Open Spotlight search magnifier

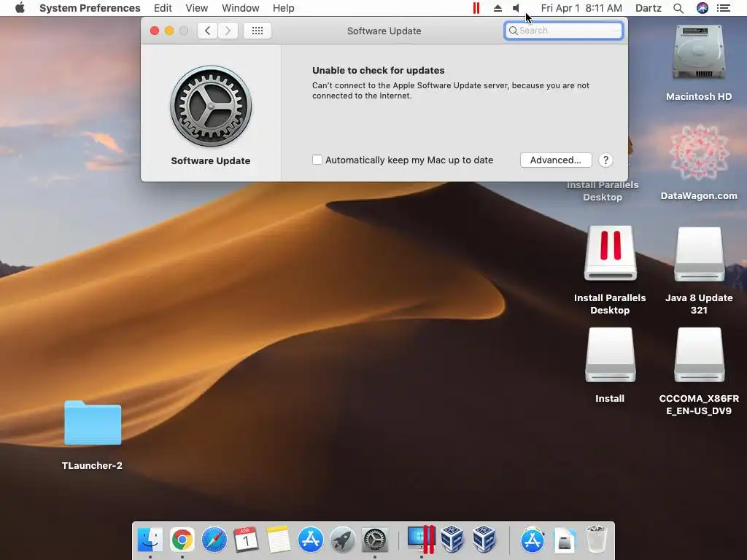(678, 8)
